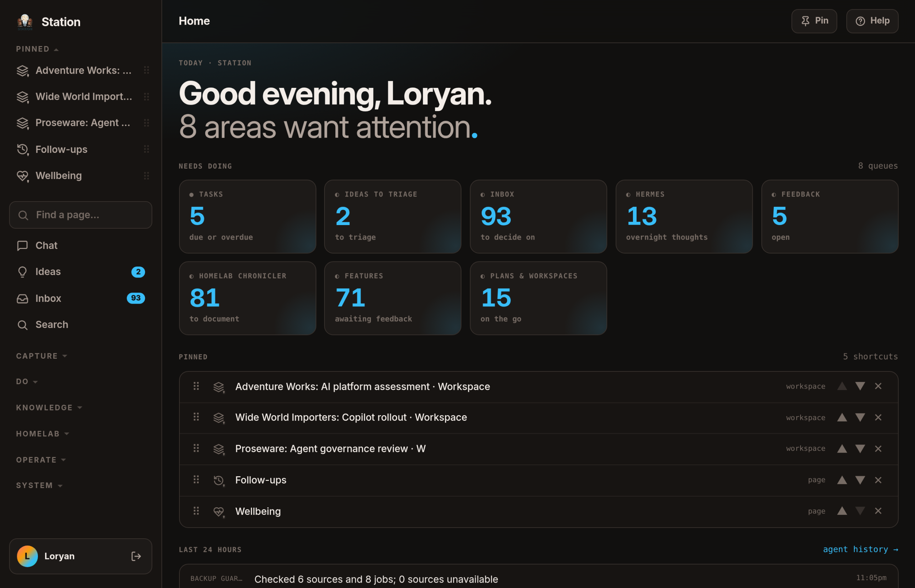The image size is (915, 588).
Task: Open the Plans & Workspaces card
Action: (538, 298)
